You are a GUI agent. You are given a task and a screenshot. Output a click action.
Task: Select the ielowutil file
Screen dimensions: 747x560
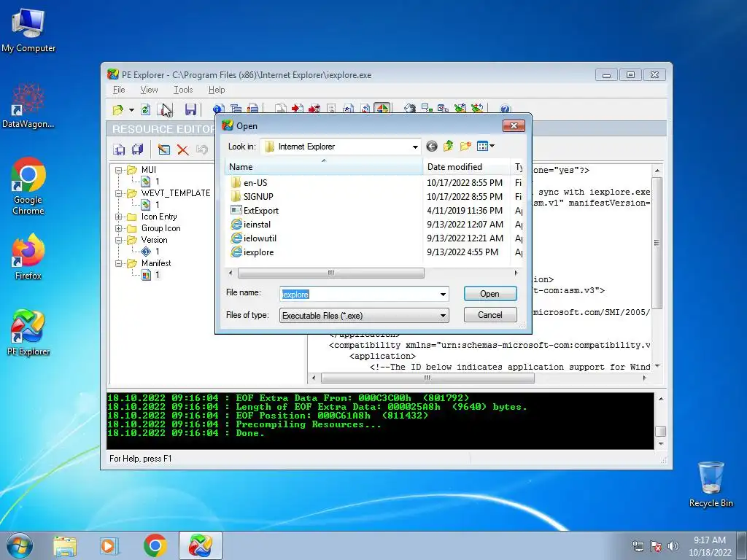pyautogui.click(x=260, y=238)
